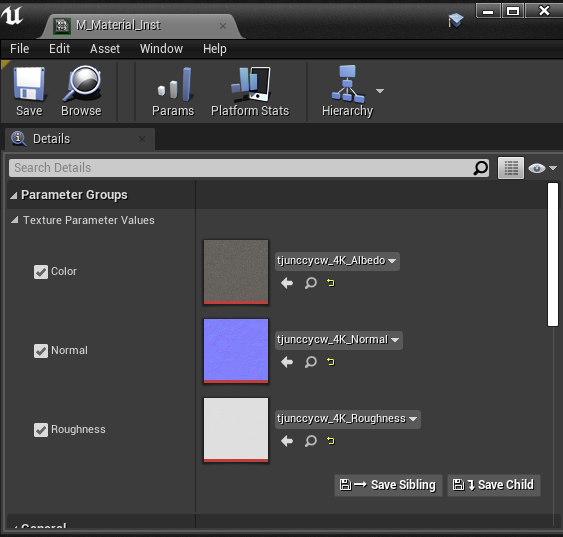Open the Help menu
The image size is (563, 537).
coord(215,48)
